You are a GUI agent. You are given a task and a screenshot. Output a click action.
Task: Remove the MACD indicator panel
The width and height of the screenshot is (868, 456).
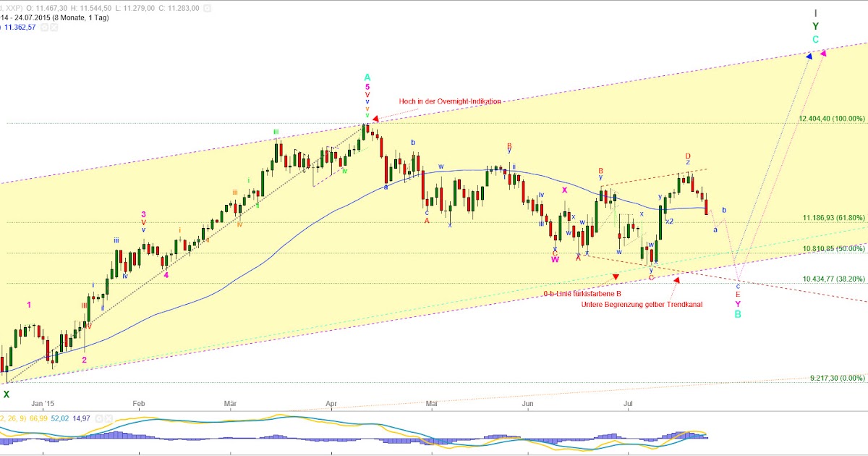[x=109, y=418]
